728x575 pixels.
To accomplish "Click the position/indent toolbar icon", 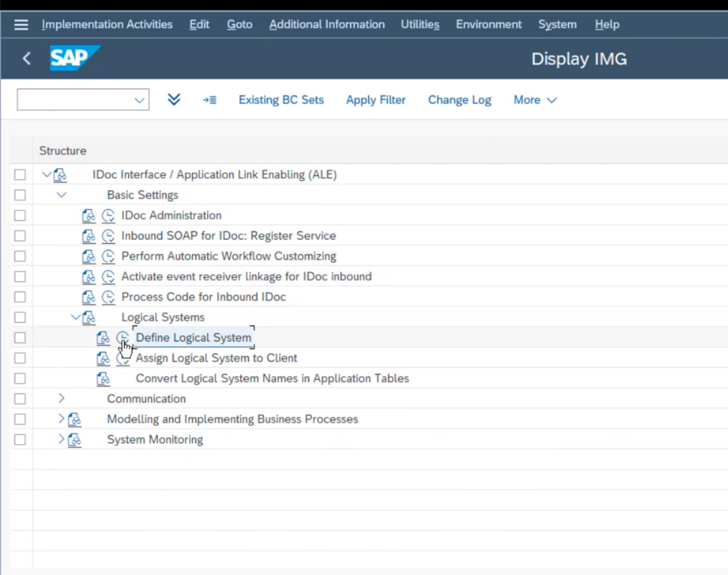I will [210, 100].
